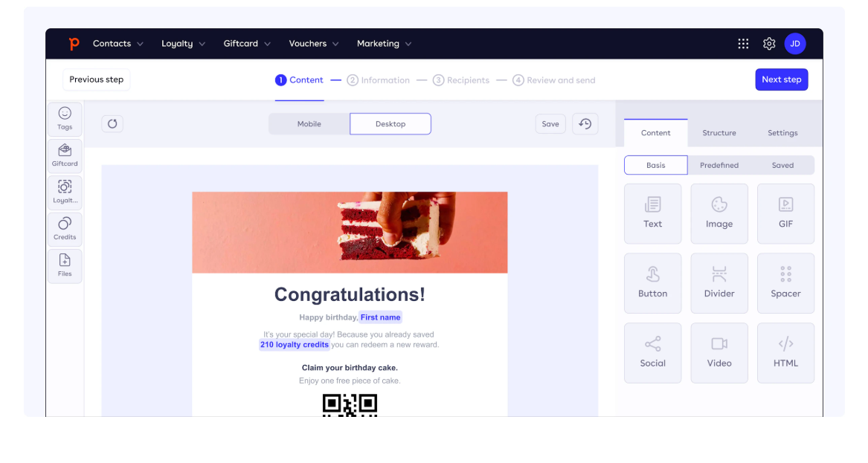This screenshot has width=868, height=463.
Task: Switch preview to Mobile view
Action: [309, 124]
